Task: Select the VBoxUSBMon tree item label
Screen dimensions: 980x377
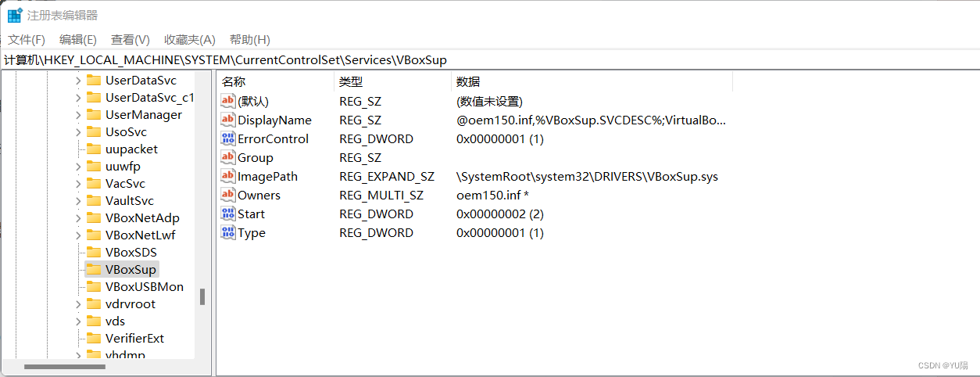Action: coord(145,287)
